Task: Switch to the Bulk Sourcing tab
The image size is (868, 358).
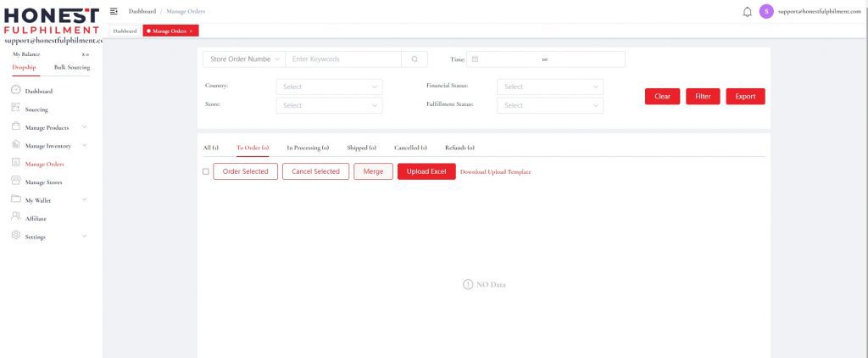Action: point(72,67)
